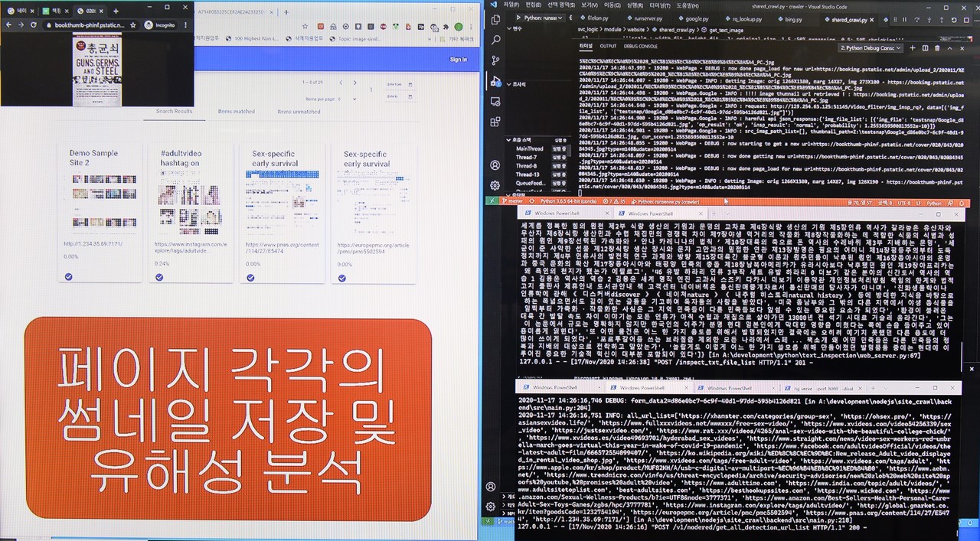
Task: Click the Sign In button in the browser
Action: (458, 58)
